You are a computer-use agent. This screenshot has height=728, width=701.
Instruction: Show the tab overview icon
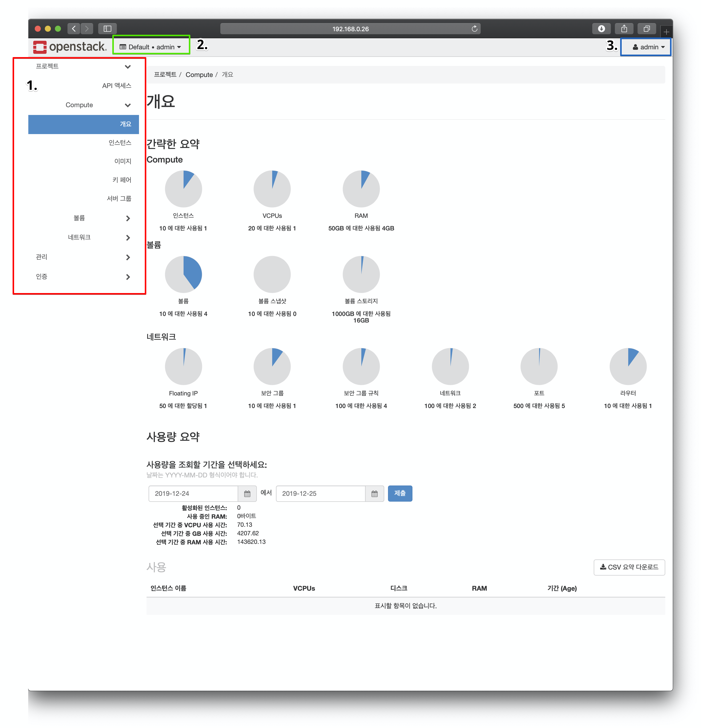[646, 29]
